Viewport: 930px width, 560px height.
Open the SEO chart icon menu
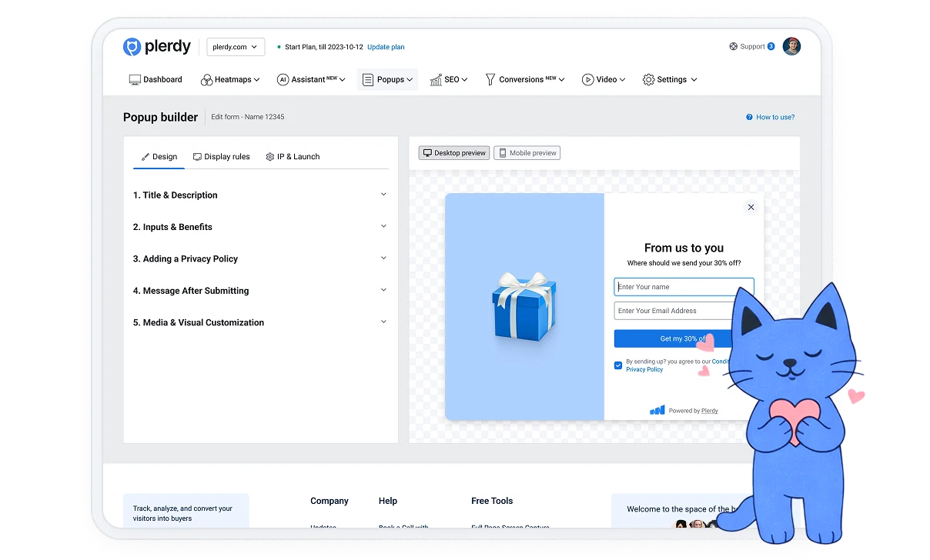436,79
